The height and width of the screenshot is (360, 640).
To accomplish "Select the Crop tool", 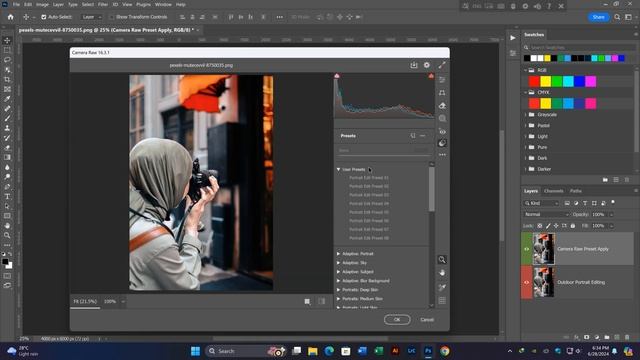I will tap(7, 79).
